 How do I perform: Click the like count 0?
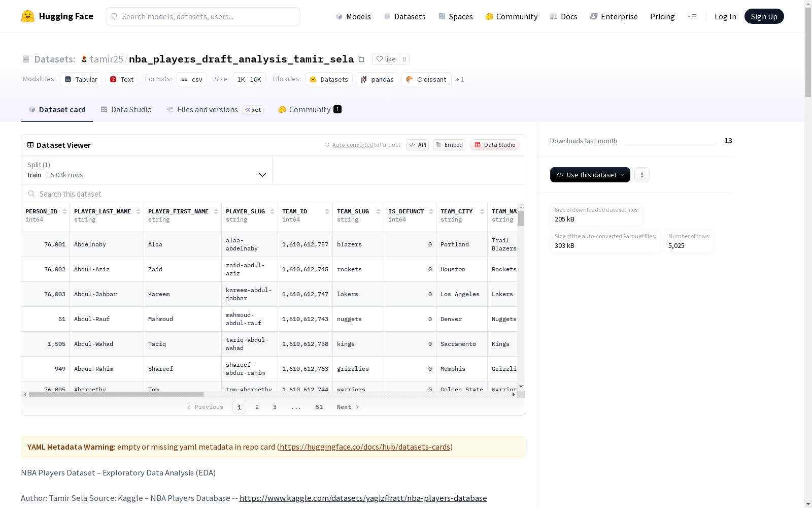click(x=404, y=59)
